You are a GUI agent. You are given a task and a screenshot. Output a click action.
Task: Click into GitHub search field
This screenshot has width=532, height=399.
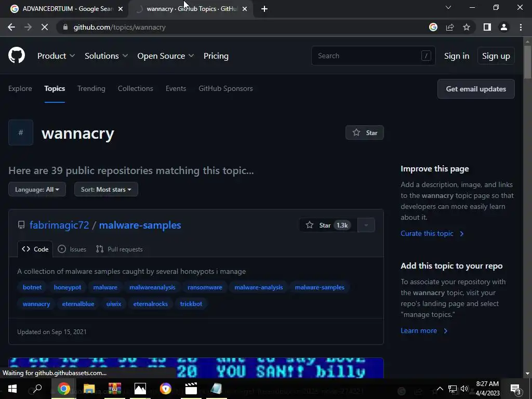(373, 56)
